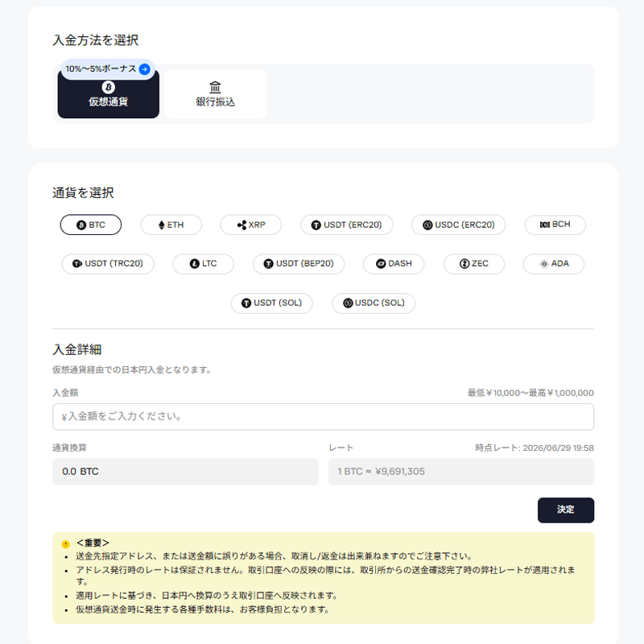Click the USDC icon beside USDC (ERC20)
Viewport: 644px width, 644px height.
427,225
